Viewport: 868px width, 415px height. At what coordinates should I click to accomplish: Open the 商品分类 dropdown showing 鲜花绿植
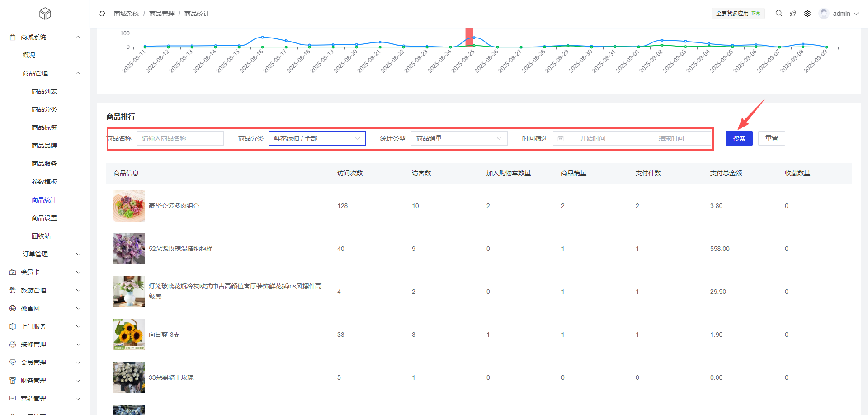[317, 138]
